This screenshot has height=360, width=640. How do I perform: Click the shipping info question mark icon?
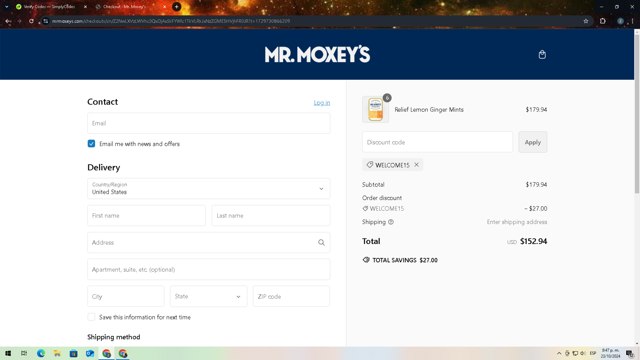(391, 222)
